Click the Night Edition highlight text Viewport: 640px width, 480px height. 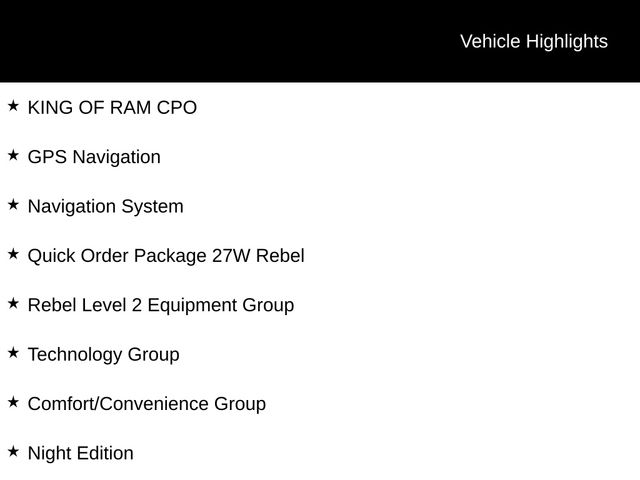(x=80, y=453)
